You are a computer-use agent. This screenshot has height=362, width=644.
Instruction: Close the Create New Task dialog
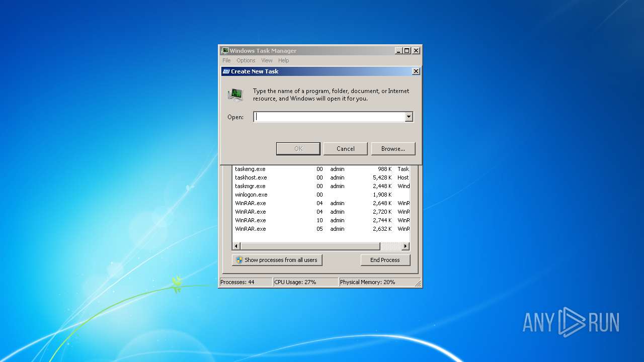tap(416, 71)
